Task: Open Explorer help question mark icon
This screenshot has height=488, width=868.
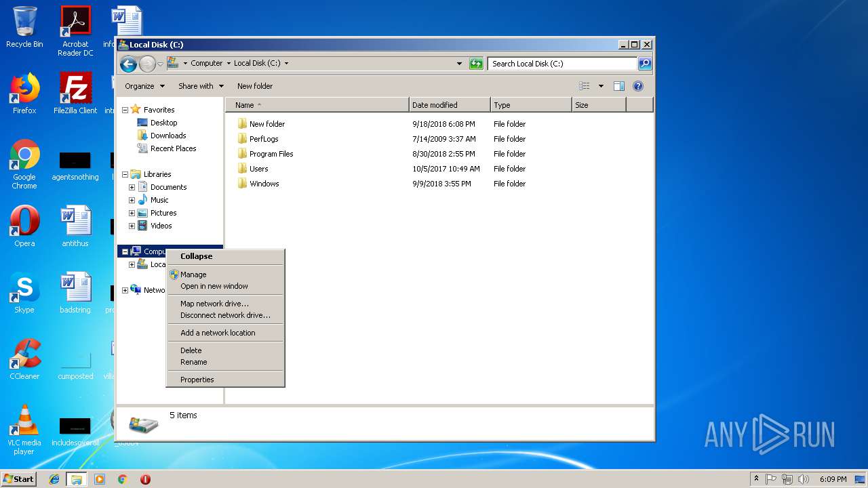Action: coord(637,86)
